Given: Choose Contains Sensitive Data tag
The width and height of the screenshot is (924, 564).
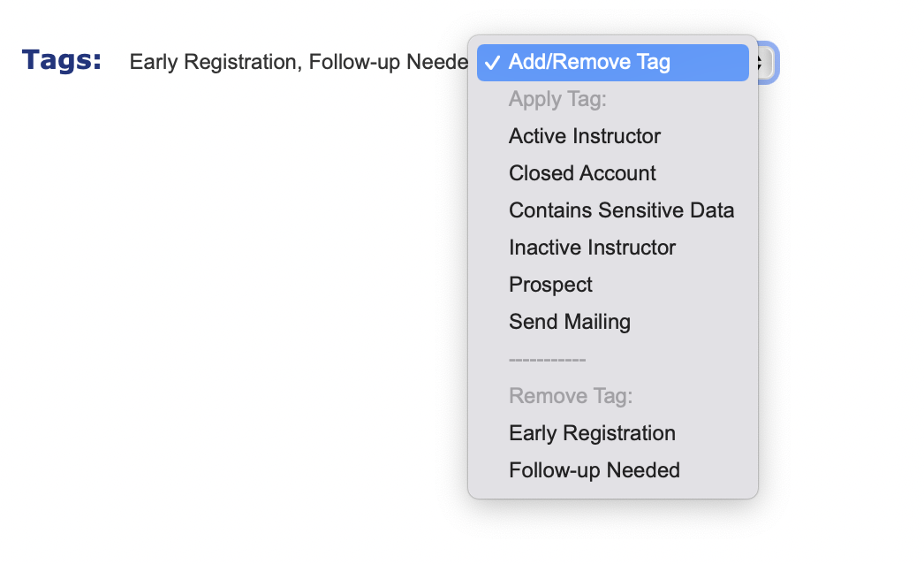Looking at the screenshot, I should click(621, 210).
